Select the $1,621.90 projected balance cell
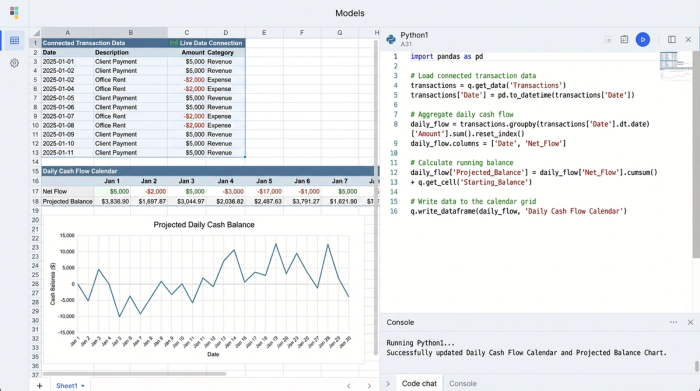This screenshot has width=700, height=391. tap(340, 202)
